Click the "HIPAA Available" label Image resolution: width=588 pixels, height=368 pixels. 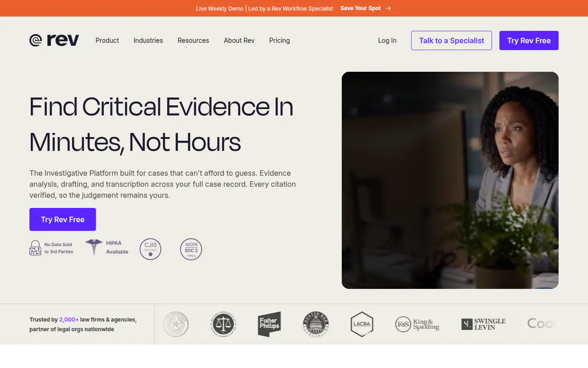[117, 247]
